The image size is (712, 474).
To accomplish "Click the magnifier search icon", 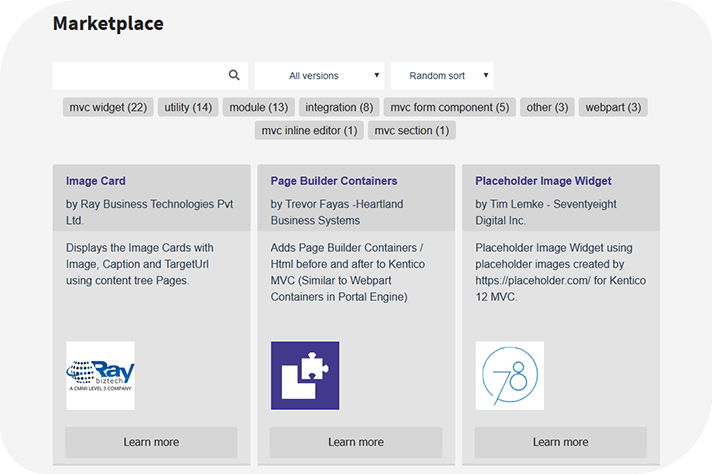I will point(234,75).
